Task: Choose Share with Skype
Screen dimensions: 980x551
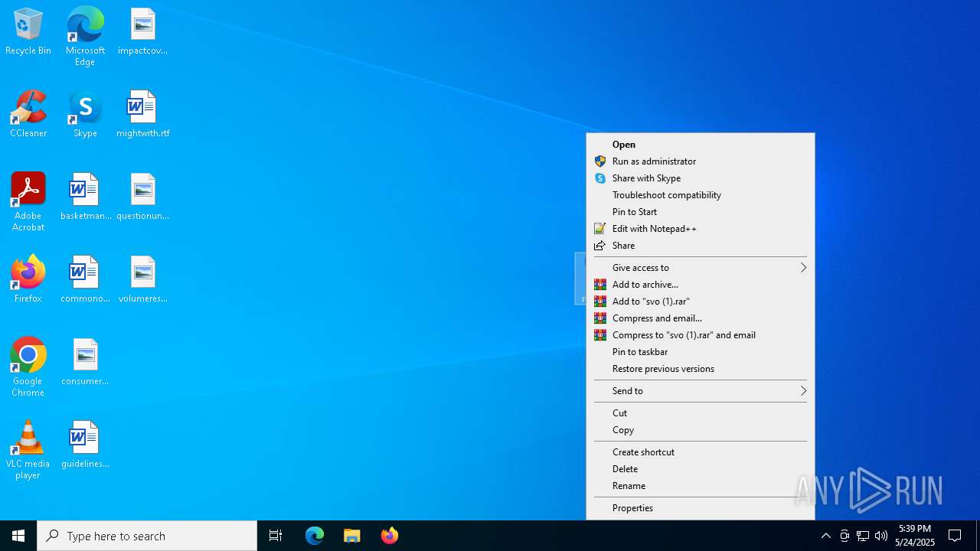Action: pos(701,178)
